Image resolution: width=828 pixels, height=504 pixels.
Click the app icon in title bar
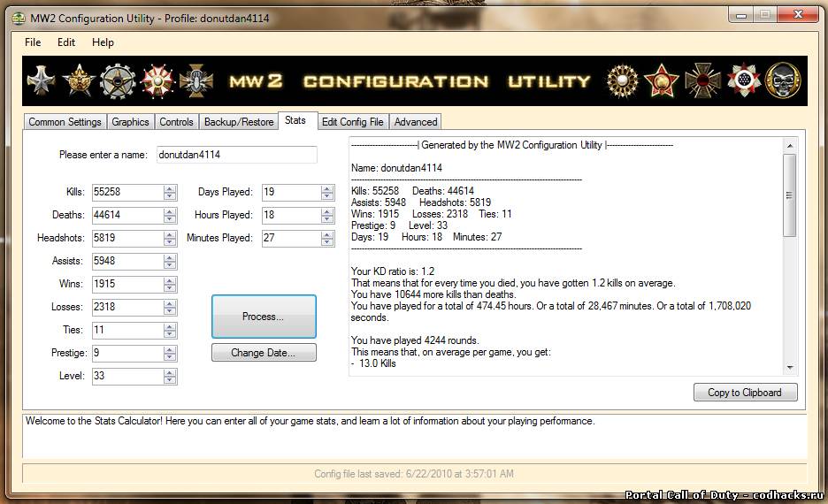click(x=18, y=18)
